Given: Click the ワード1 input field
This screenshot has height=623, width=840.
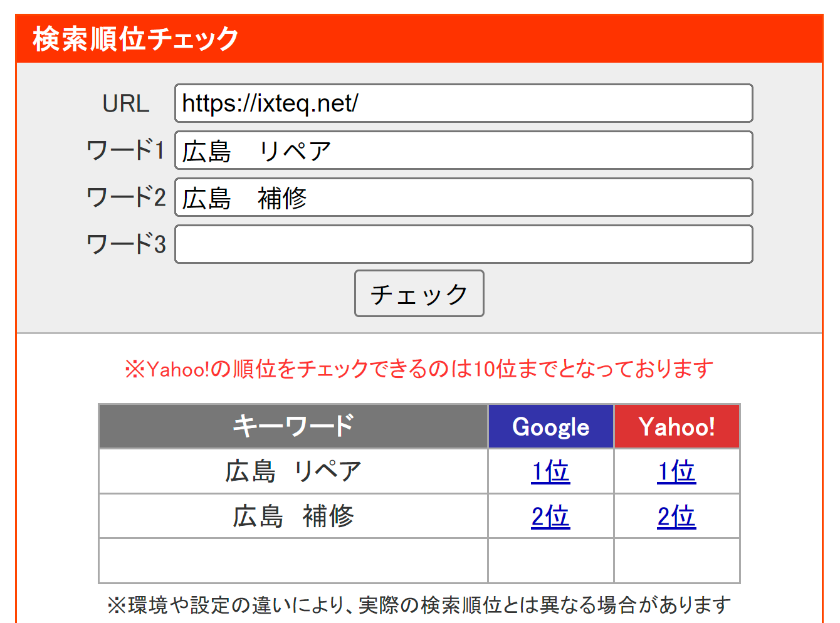Looking at the screenshot, I should click(x=463, y=150).
